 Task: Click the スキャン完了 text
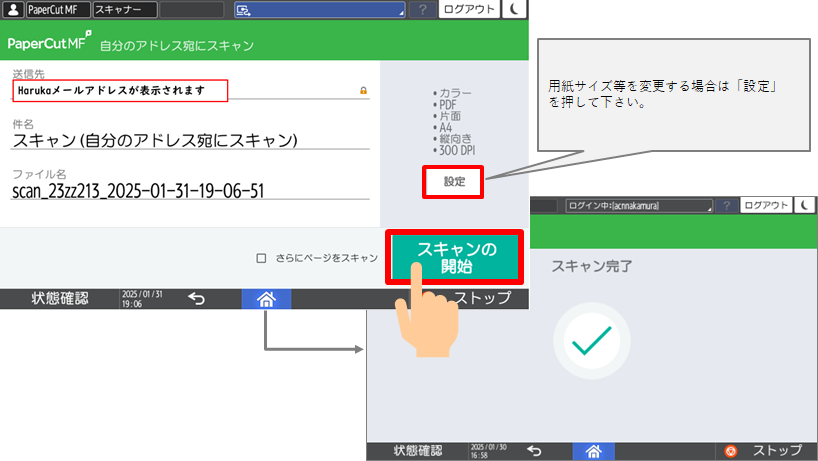tap(592, 266)
